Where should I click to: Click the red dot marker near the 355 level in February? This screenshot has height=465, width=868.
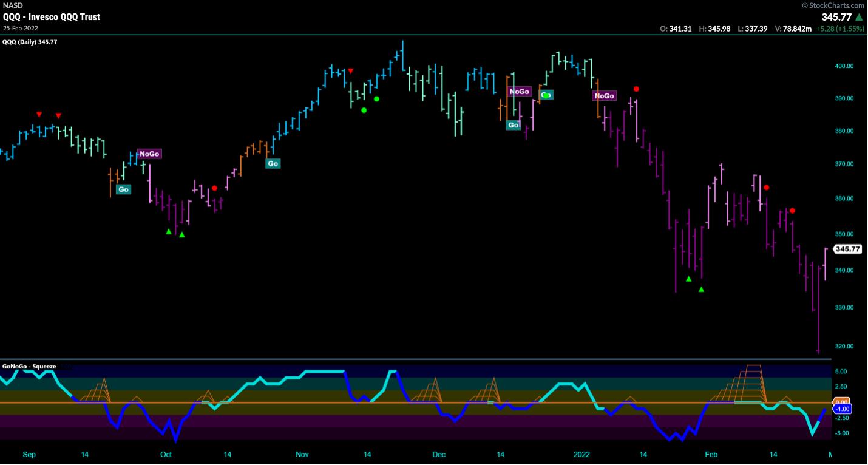click(792, 211)
